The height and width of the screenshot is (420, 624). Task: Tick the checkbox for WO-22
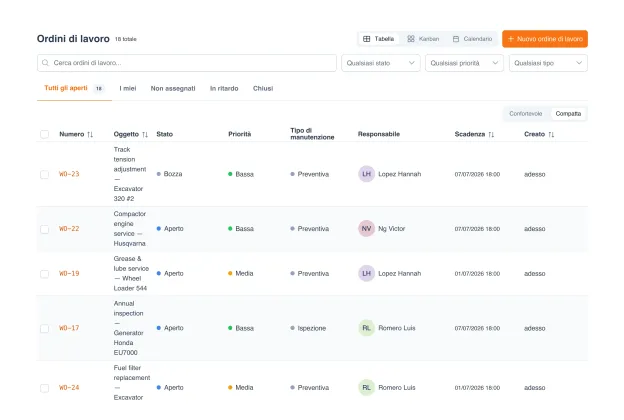(45, 229)
